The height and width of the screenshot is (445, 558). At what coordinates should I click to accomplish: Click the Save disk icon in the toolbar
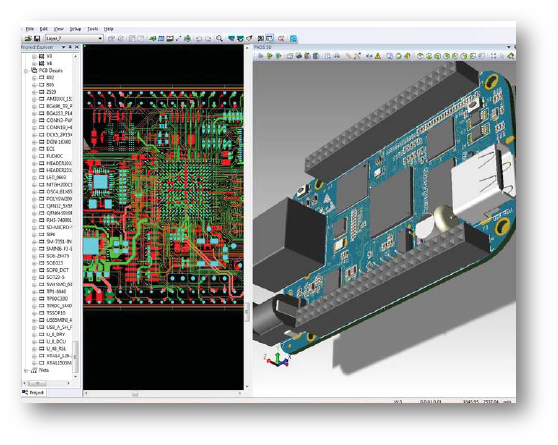(36, 38)
